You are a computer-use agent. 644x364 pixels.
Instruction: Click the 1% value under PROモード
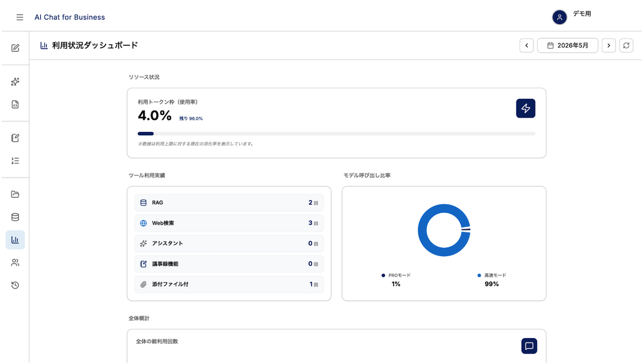(x=396, y=284)
